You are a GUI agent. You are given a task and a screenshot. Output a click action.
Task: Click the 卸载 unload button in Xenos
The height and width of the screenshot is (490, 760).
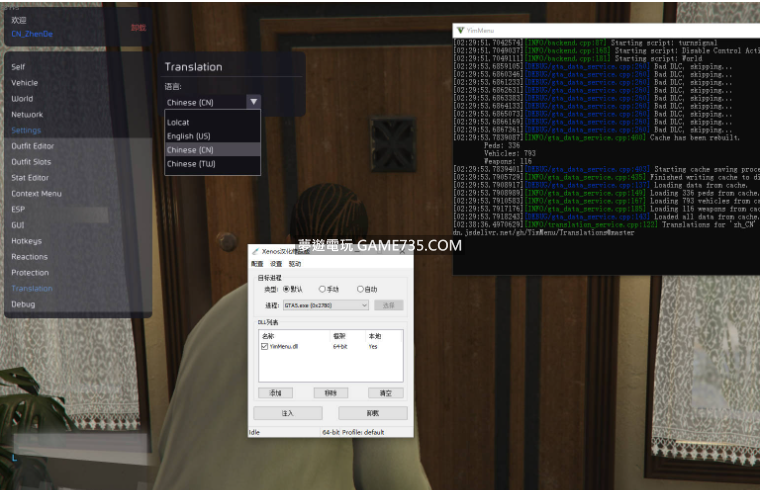tap(373, 413)
